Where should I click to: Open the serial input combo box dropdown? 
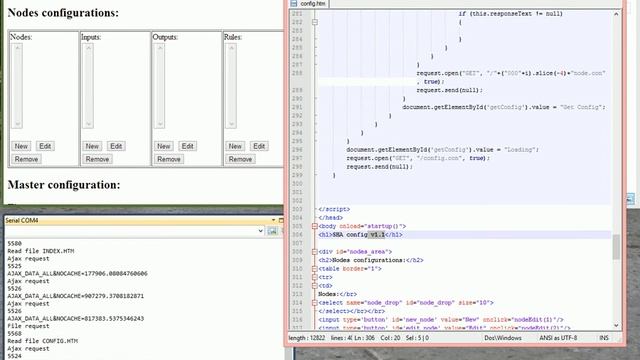click(260, 231)
